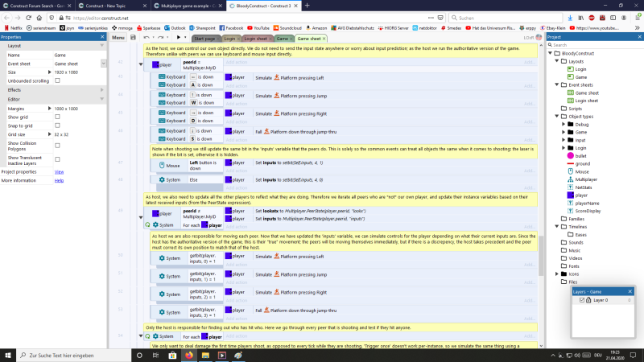Open the Netflix bookmark
This screenshot has height=362, width=644.
(x=13, y=28)
